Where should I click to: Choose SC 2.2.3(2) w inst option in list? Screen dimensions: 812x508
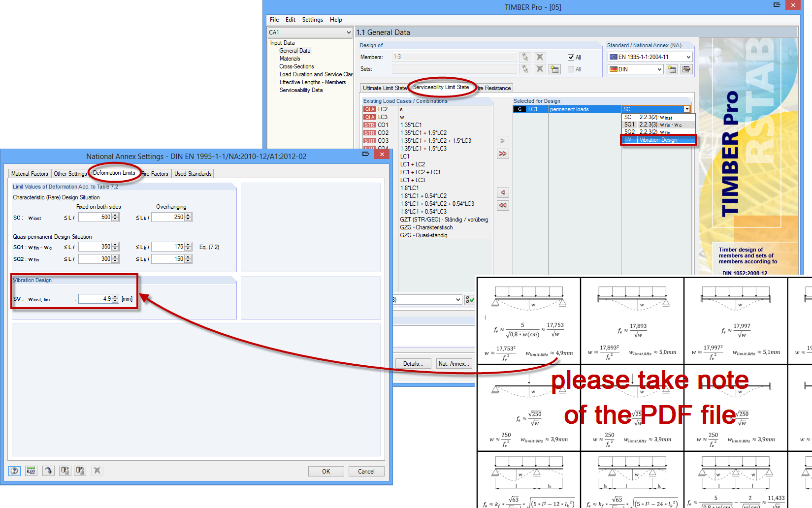pyautogui.click(x=658, y=118)
